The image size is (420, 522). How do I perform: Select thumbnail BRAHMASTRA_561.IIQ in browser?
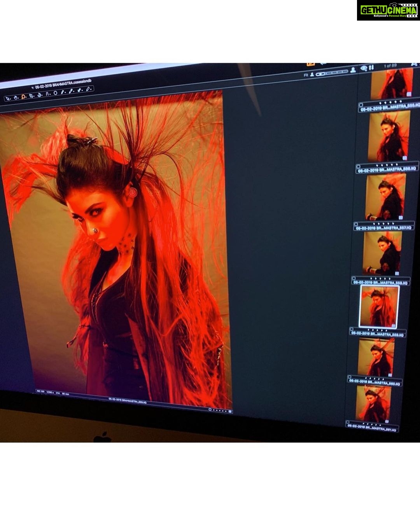pos(373,403)
